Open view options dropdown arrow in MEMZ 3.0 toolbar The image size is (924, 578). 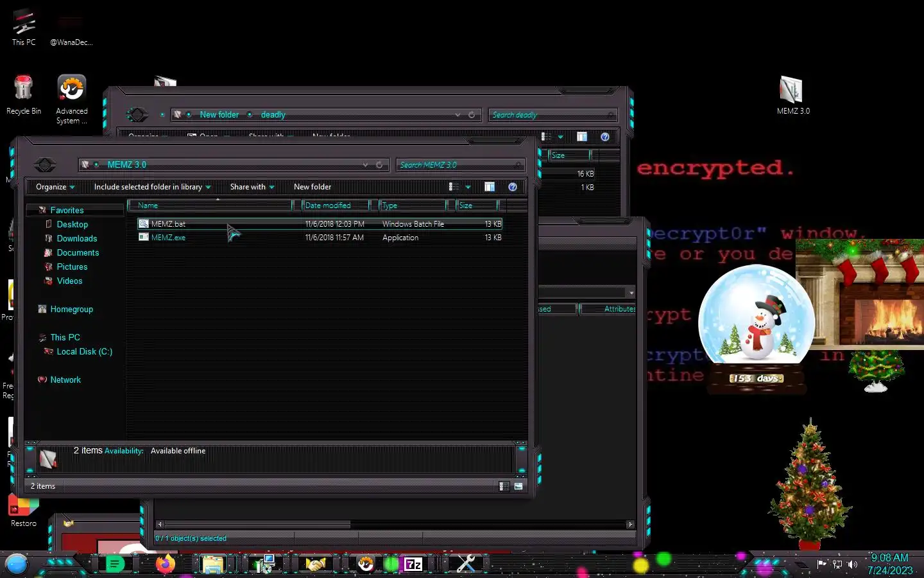click(x=468, y=187)
